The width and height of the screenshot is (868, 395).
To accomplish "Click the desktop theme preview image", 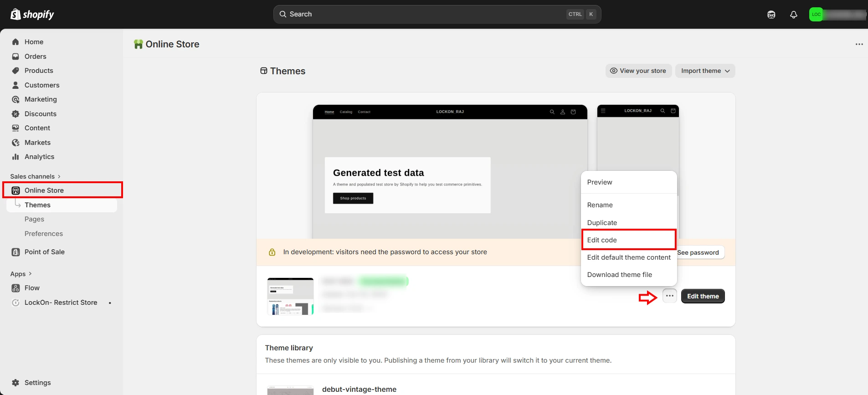I will 450,172.
